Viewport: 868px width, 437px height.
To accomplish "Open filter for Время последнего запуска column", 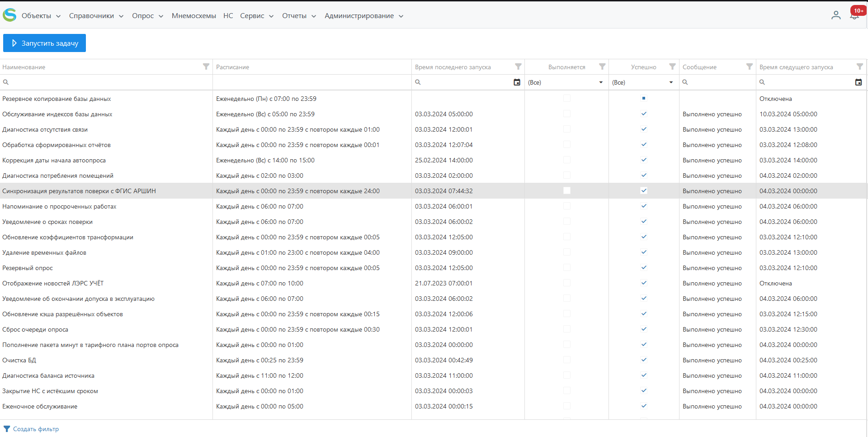I will pyautogui.click(x=518, y=66).
